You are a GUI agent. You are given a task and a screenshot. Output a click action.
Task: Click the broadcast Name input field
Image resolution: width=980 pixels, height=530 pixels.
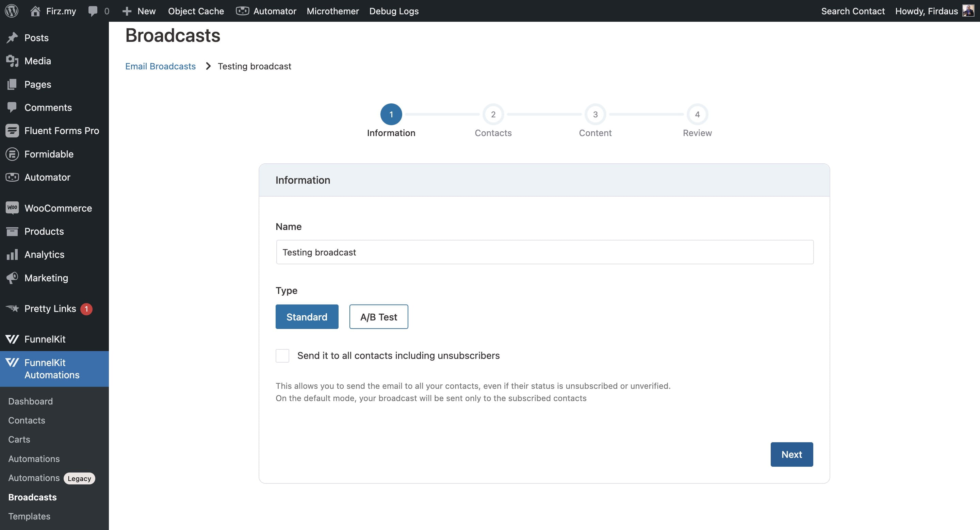(x=545, y=252)
